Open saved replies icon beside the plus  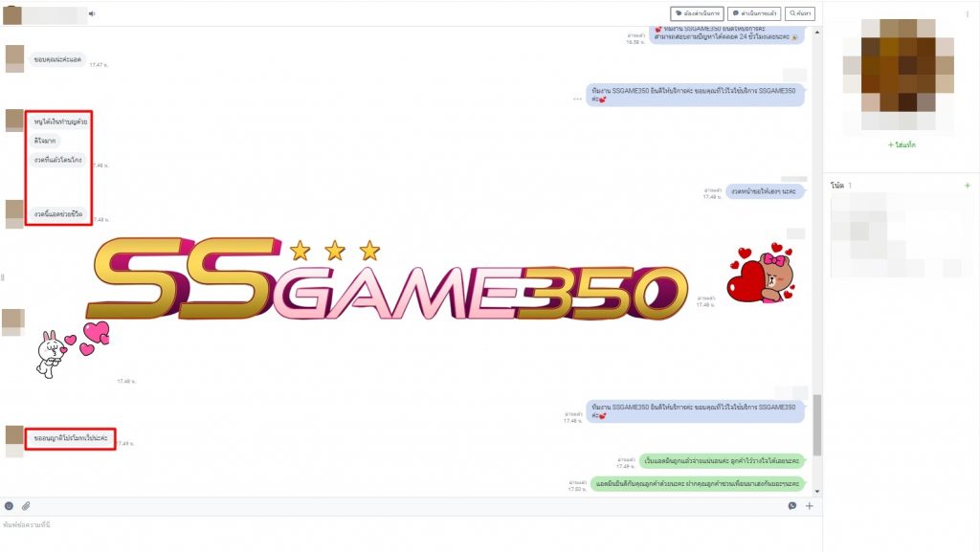click(x=791, y=506)
